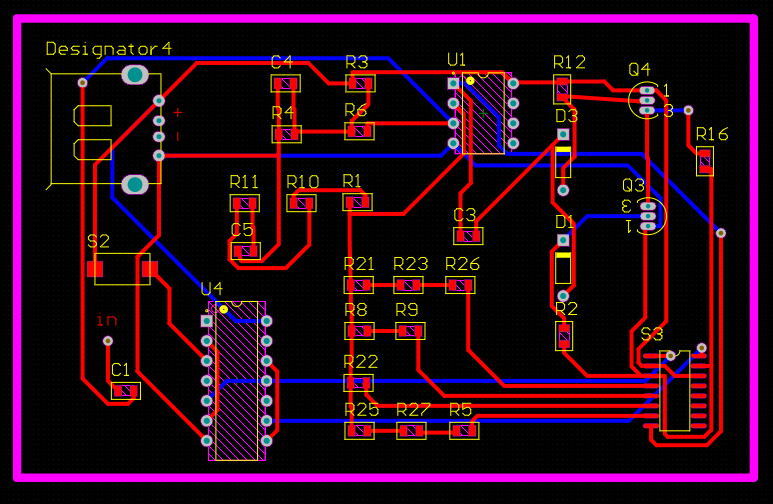Image resolution: width=773 pixels, height=504 pixels.
Task: Click resistor R4 component pads
Action: click(286, 134)
